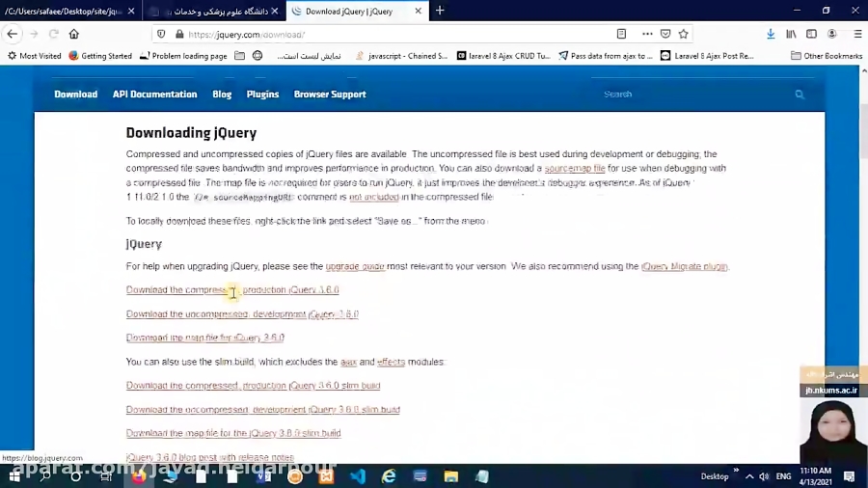Click the tracking protection shield icon
Image resolution: width=868 pixels, height=488 pixels.
(161, 35)
